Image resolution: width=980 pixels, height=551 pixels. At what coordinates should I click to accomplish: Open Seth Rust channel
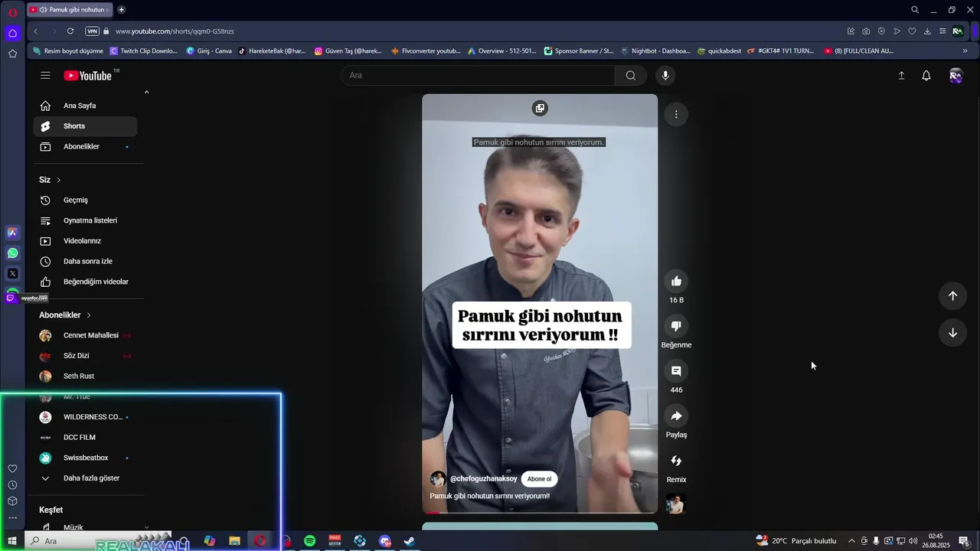85,377
